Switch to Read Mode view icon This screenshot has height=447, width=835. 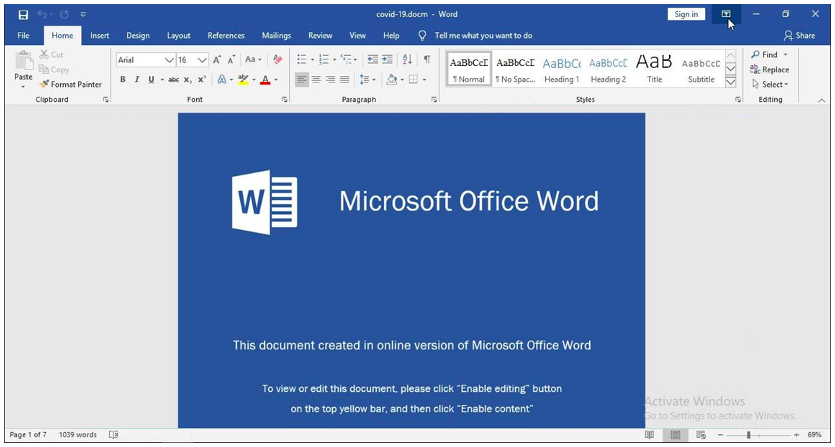[649, 435]
